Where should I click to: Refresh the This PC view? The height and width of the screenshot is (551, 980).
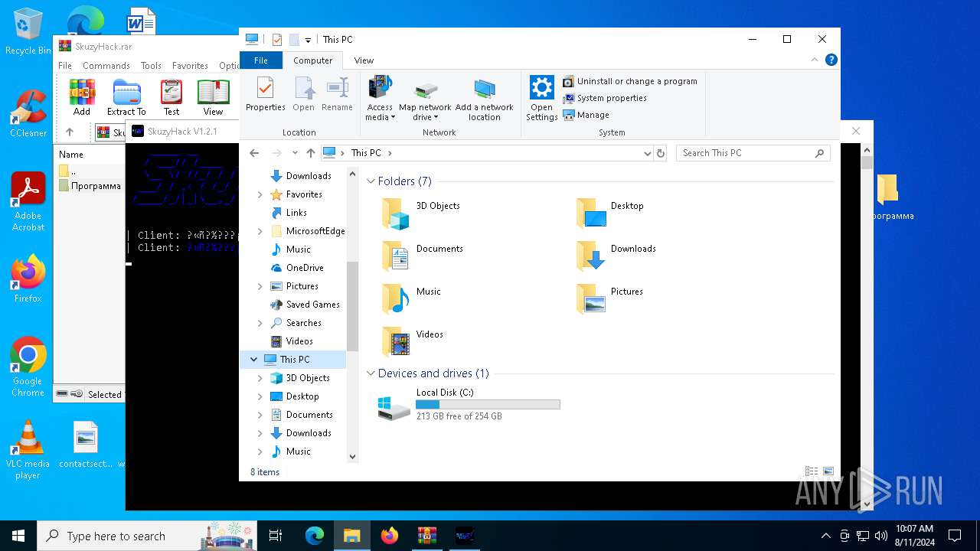[x=661, y=153]
